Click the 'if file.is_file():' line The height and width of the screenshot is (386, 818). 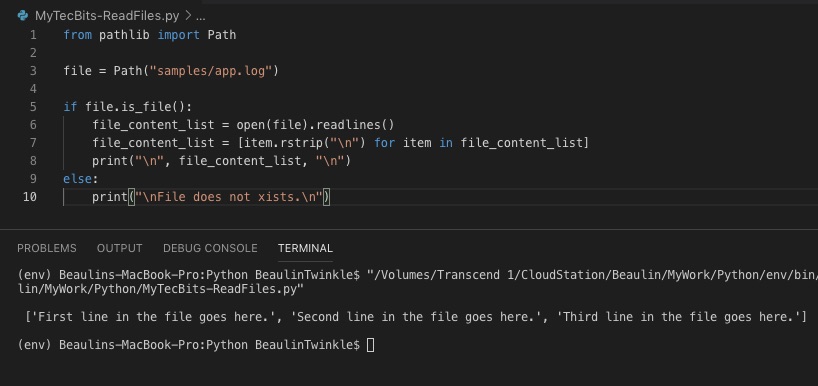click(x=128, y=107)
